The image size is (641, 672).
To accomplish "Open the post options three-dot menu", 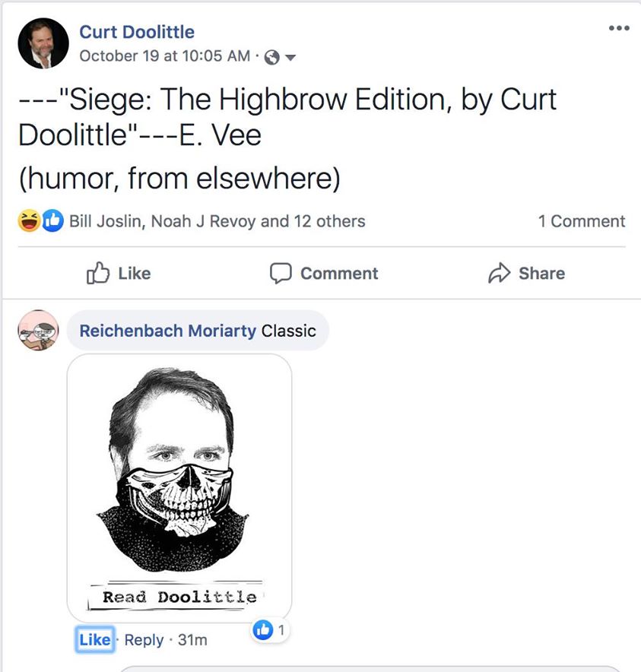I will pos(619,29).
